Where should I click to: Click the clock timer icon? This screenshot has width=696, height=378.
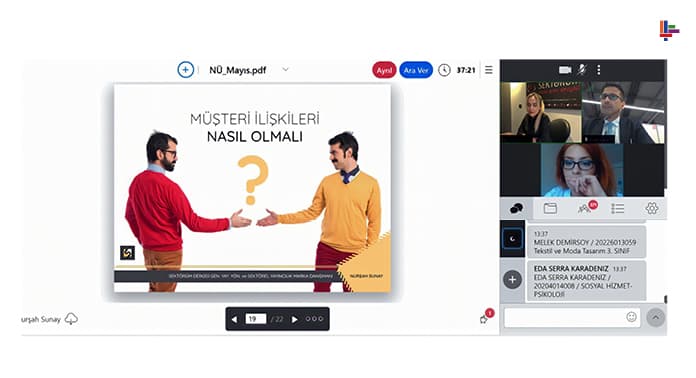(444, 70)
